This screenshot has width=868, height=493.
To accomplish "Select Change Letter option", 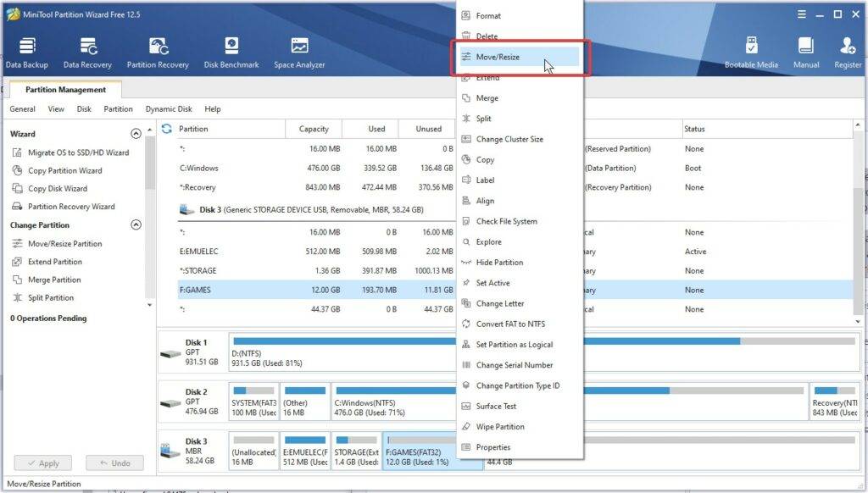I will pyautogui.click(x=520, y=304).
